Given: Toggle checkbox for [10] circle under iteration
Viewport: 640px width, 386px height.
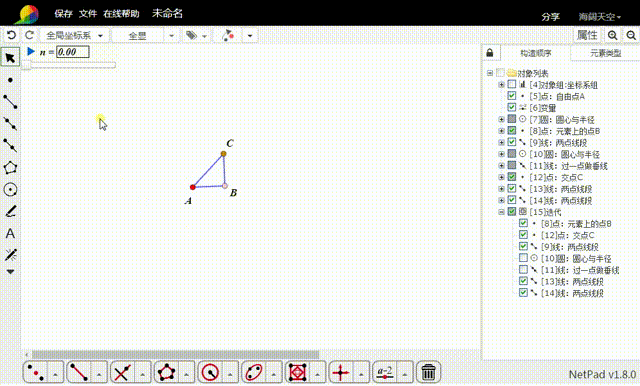Looking at the screenshot, I should tap(523, 258).
